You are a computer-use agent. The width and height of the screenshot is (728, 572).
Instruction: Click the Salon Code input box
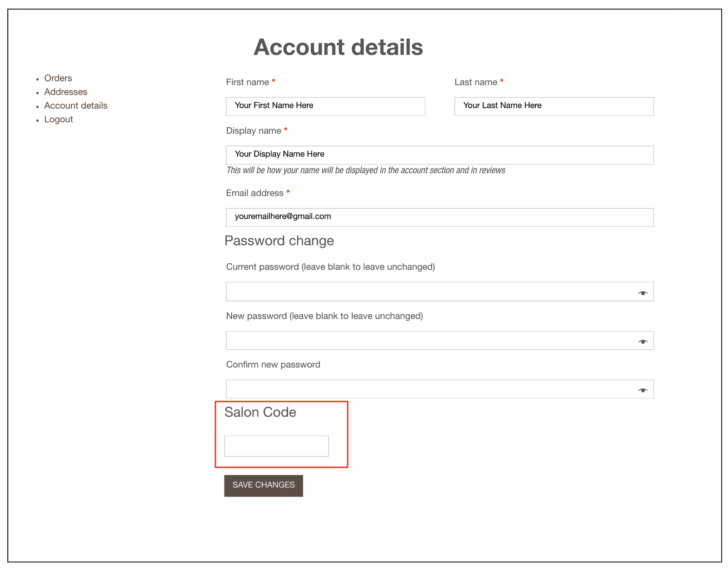pos(276,446)
